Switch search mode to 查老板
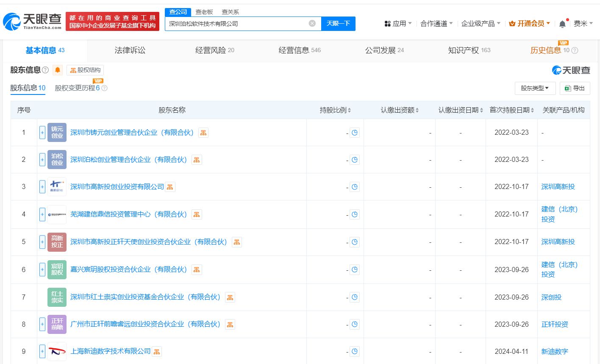Screen dimensions: 600x364 [x=204, y=12]
